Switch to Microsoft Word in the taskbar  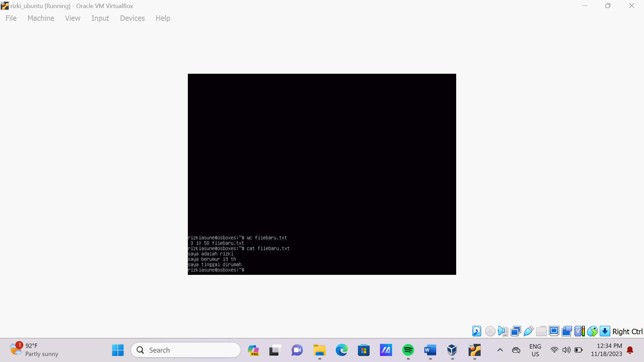[x=430, y=350]
